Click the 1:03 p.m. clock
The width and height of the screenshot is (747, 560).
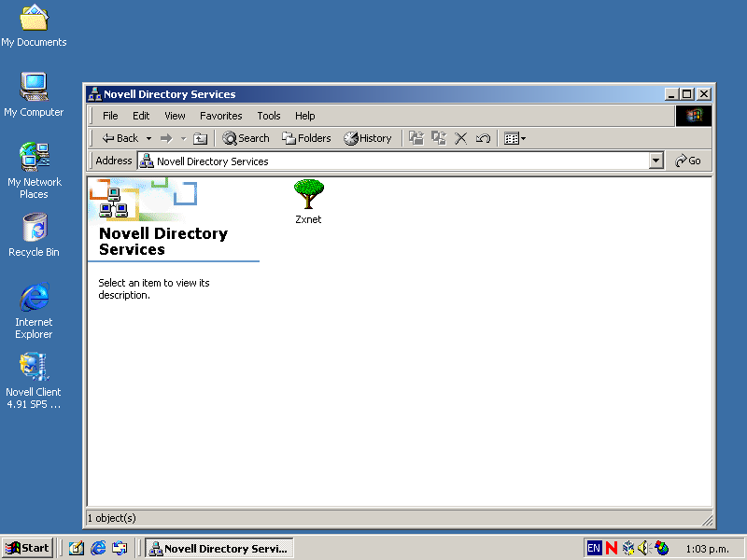(707, 549)
